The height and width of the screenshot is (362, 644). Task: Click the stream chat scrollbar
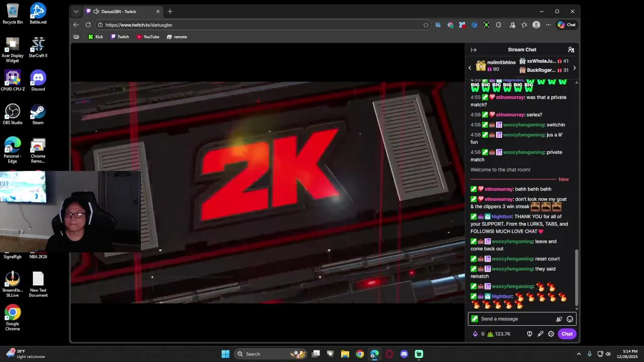click(x=577, y=278)
